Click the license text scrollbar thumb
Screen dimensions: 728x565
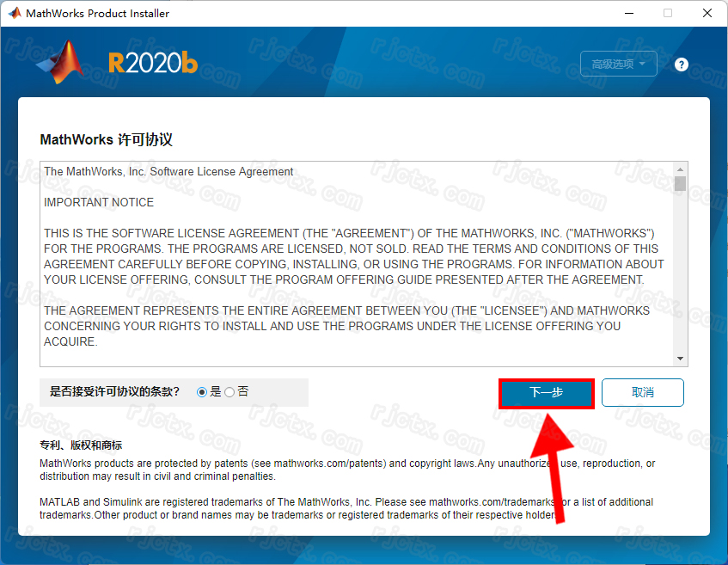681,183
